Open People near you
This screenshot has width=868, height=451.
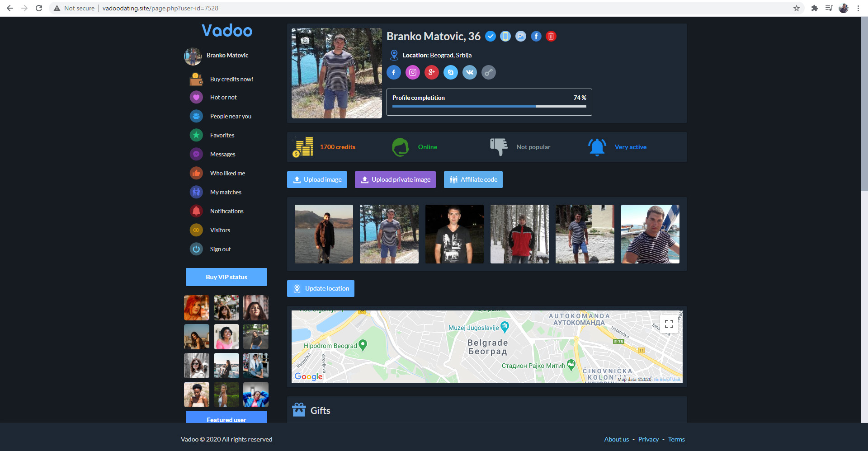(x=231, y=116)
